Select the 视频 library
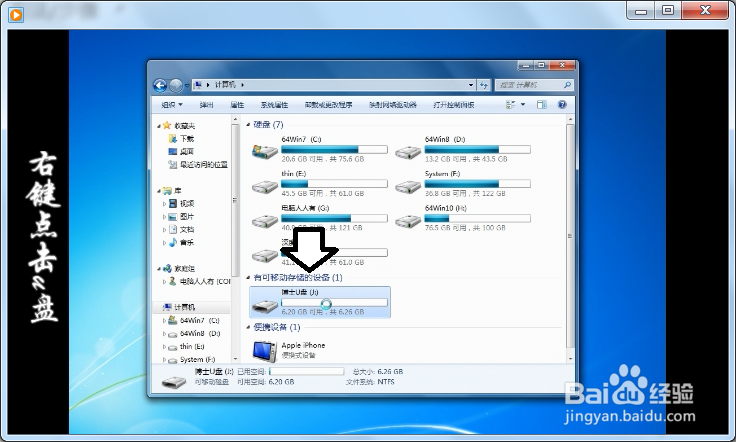The width and height of the screenshot is (736, 442). point(186,203)
